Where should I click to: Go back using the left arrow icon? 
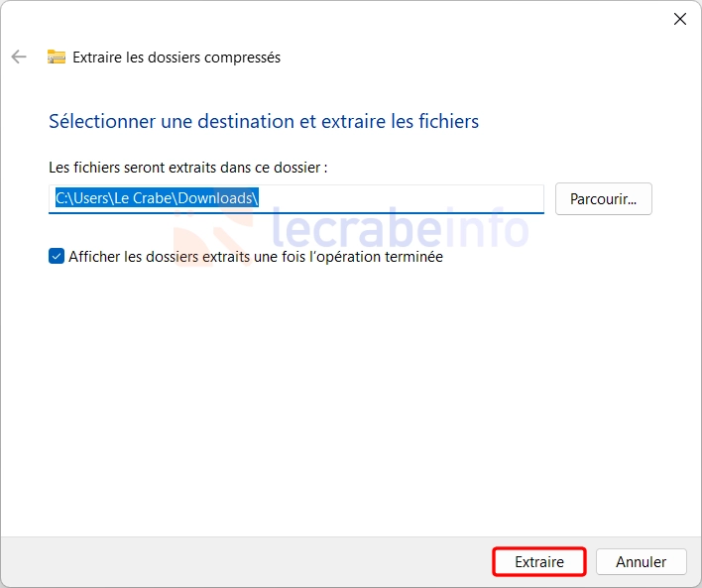click(19, 57)
